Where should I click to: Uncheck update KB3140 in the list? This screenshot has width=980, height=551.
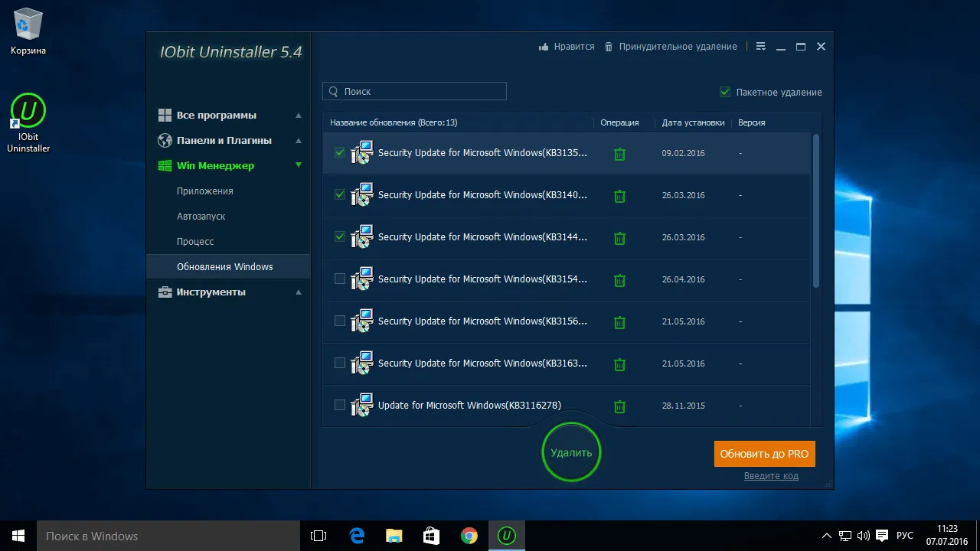pyautogui.click(x=339, y=194)
